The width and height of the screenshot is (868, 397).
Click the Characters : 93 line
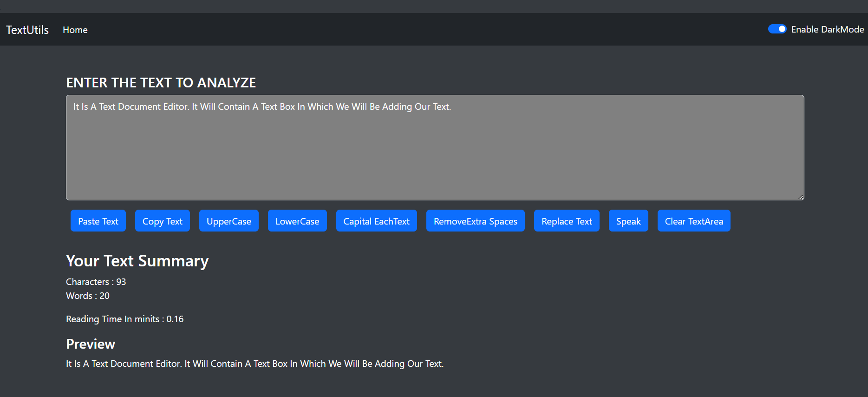pyautogui.click(x=96, y=282)
